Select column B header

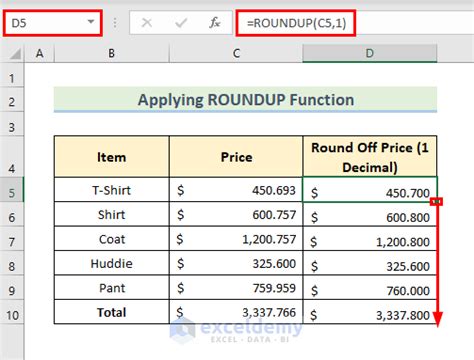click(112, 53)
